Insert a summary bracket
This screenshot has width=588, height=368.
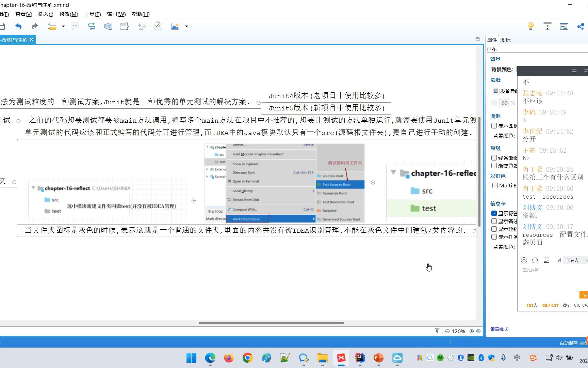125,26
